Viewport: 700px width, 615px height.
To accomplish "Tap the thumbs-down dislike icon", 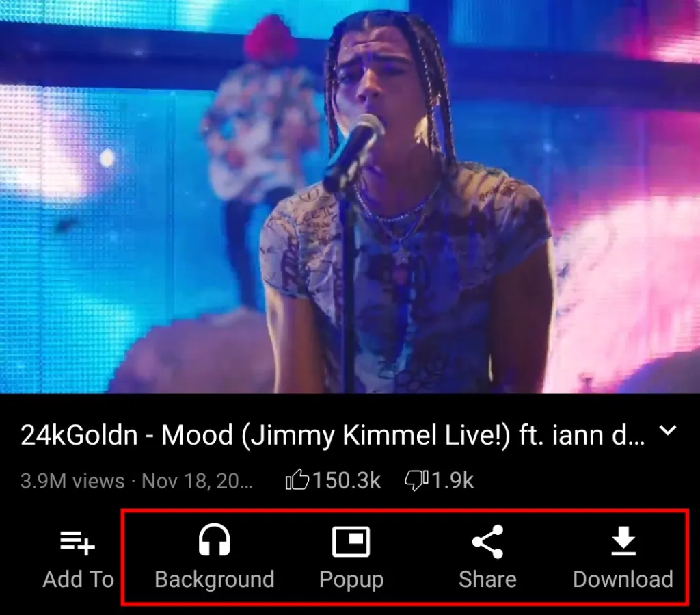I will [x=416, y=481].
